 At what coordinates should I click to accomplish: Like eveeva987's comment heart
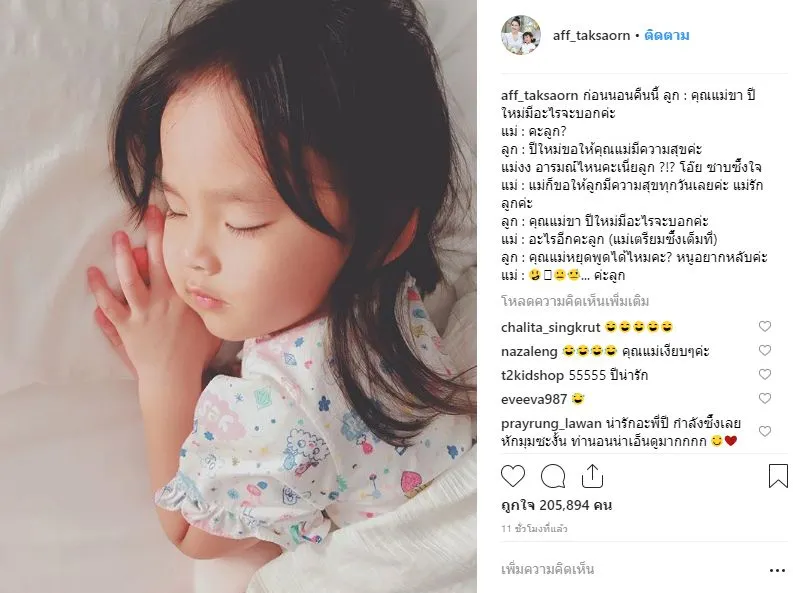tap(765, 398)
